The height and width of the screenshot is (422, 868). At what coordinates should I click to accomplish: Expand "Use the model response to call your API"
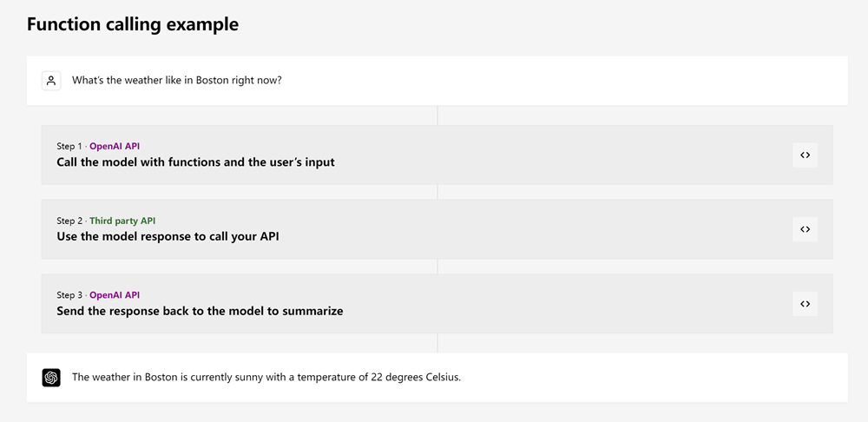(x=168, y=236)
